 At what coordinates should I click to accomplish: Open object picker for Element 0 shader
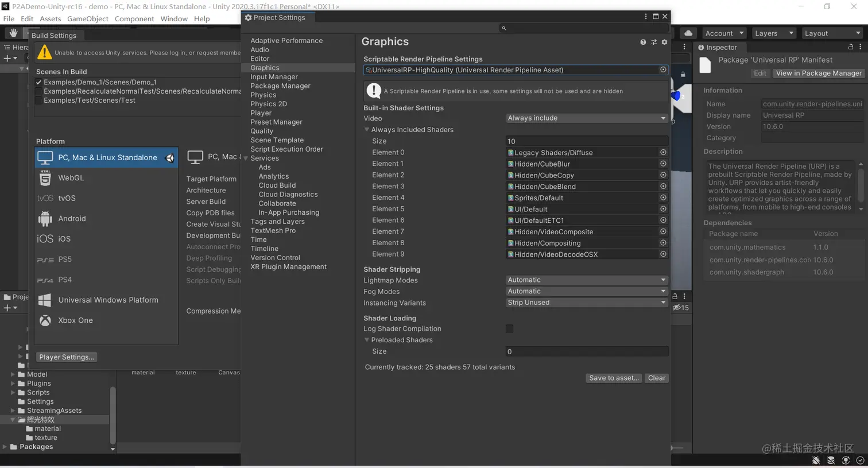click(x=663, y=153)
